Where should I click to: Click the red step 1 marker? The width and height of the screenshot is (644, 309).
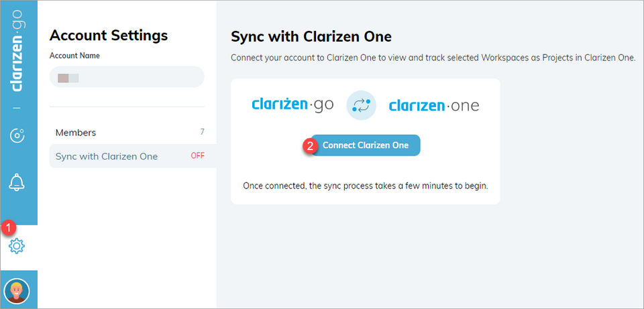click(8, 227)
